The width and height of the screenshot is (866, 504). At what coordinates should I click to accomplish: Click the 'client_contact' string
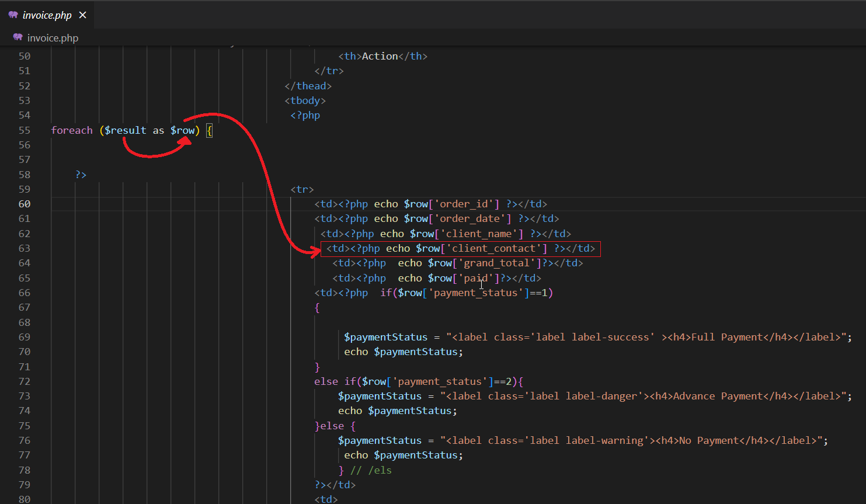pos(497,248)
